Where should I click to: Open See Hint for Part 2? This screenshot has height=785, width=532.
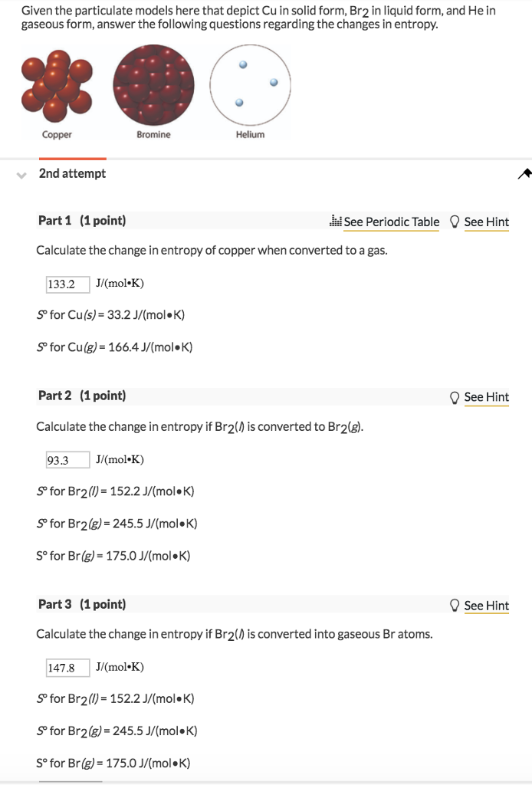click(x=486, y=397)
